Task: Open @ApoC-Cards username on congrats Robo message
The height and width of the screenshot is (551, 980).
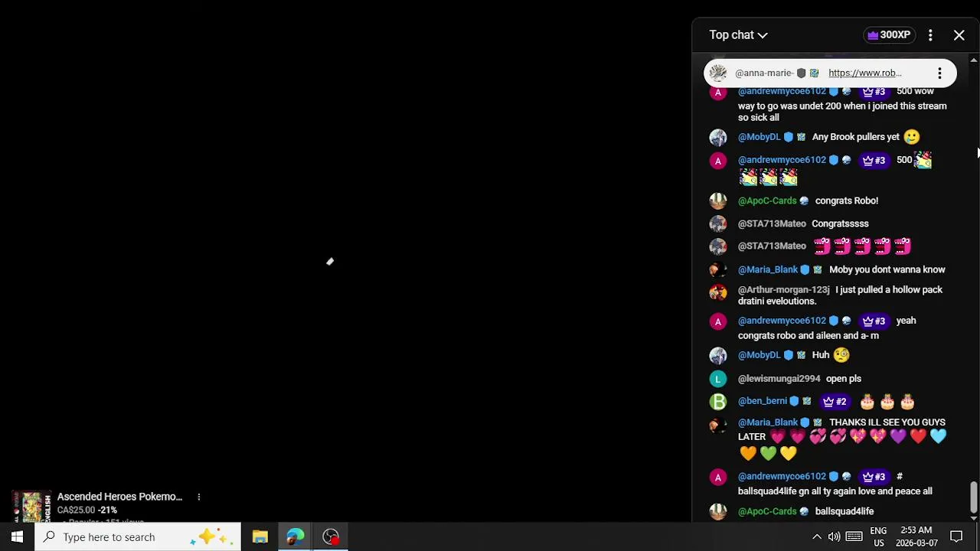Action: coord(767,201)
